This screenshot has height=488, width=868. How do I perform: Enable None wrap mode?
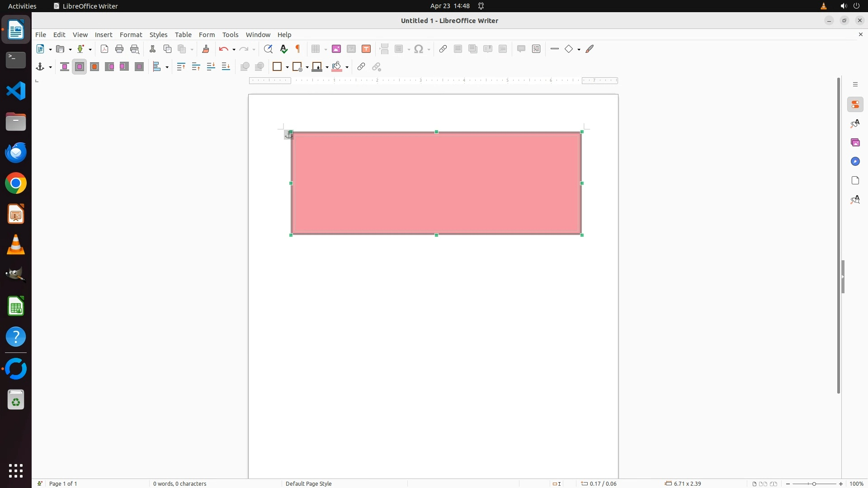pyautogui.click(x=65, y=67)
